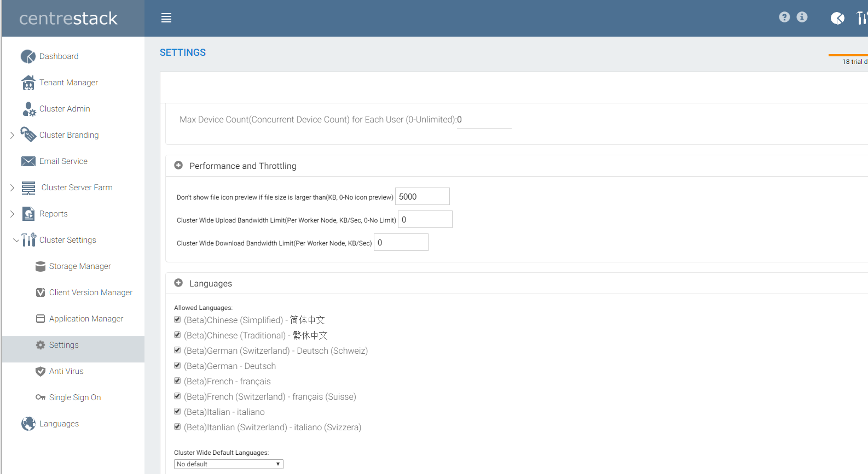Viewport: 868px width, 474px height.
Task: Open Email Service page
Action: pos(63,161)
